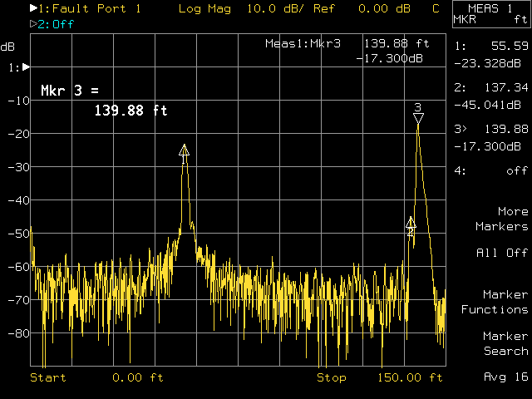Select the 'More Markers' softkey
Image resolution: width=532 pixels, height=399 pixels.
point(501,219)
